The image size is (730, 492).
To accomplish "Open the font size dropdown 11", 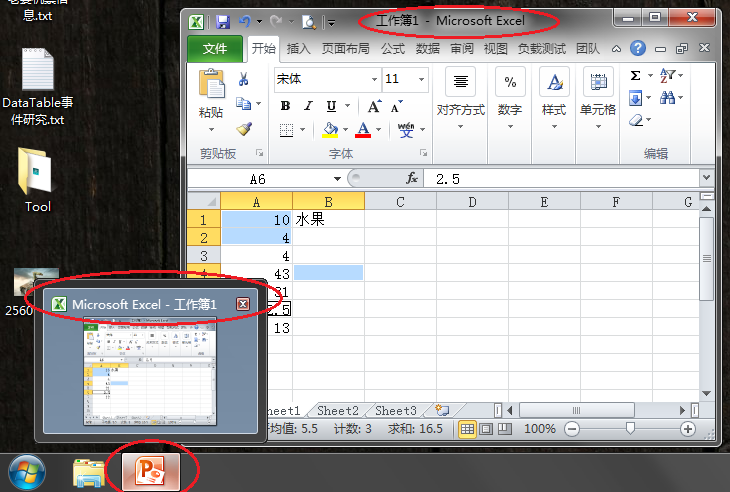I will click(x=421, y=79).
